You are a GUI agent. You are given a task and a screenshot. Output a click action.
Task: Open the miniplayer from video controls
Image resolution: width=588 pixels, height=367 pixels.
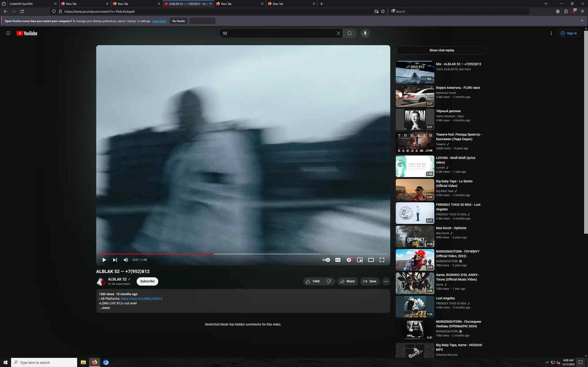[360, 260]
